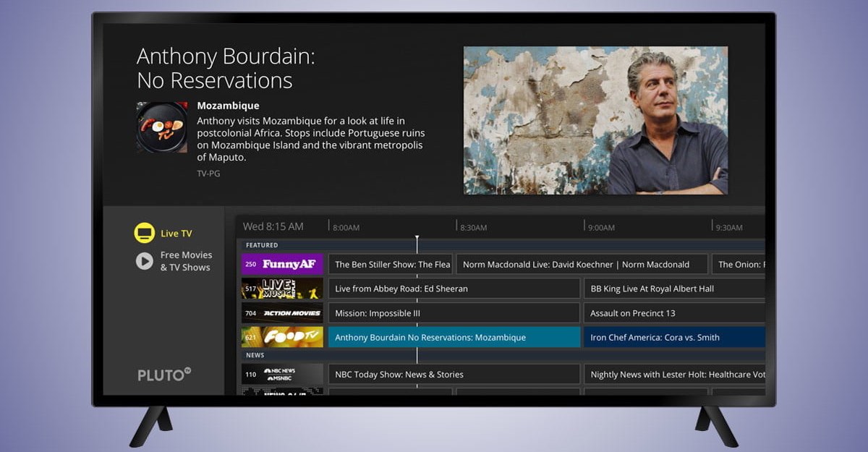Open Live from Abbey Road: Ed Sheeran
This screenshot has width=868, height=452.
[454, 289]
